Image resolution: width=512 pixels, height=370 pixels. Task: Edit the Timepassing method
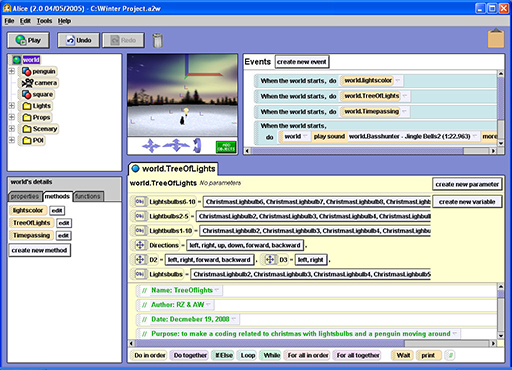63,236
